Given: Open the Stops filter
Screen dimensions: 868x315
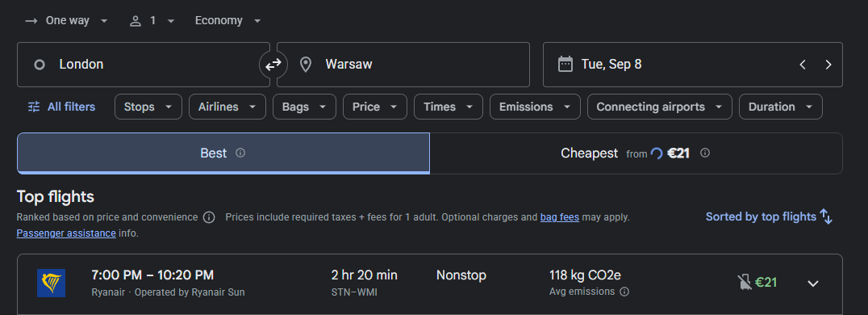Looking at the screenshot, I should coord(148,107).
